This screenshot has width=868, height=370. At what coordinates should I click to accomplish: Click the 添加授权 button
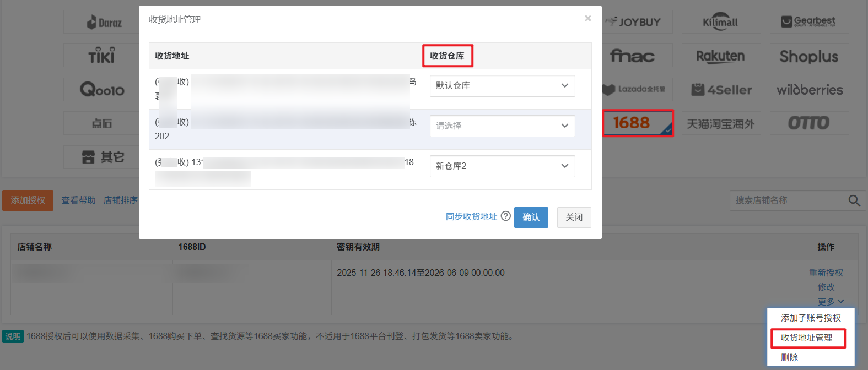(x=28, y=200)
